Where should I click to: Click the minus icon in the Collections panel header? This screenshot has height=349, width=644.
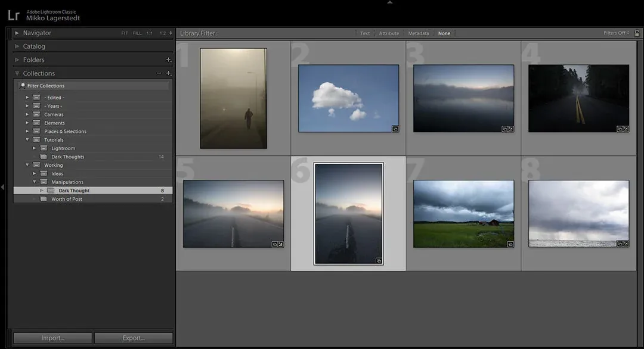(159, 73)
